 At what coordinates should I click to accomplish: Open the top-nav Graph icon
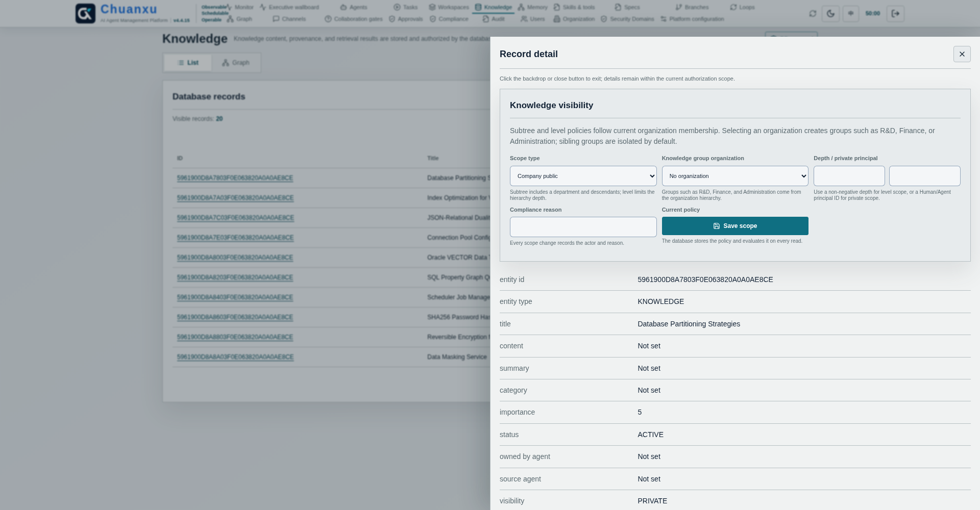coord(230,19)
